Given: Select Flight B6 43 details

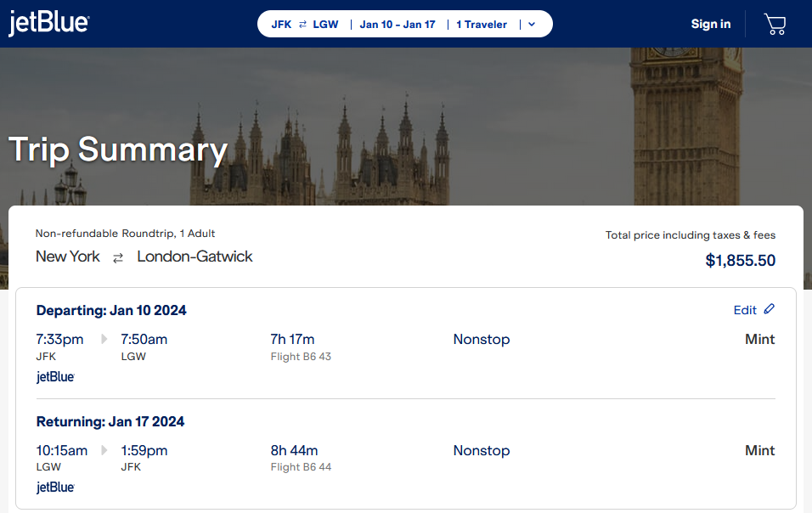Looking at the screenshot, I should coord(301,356).
